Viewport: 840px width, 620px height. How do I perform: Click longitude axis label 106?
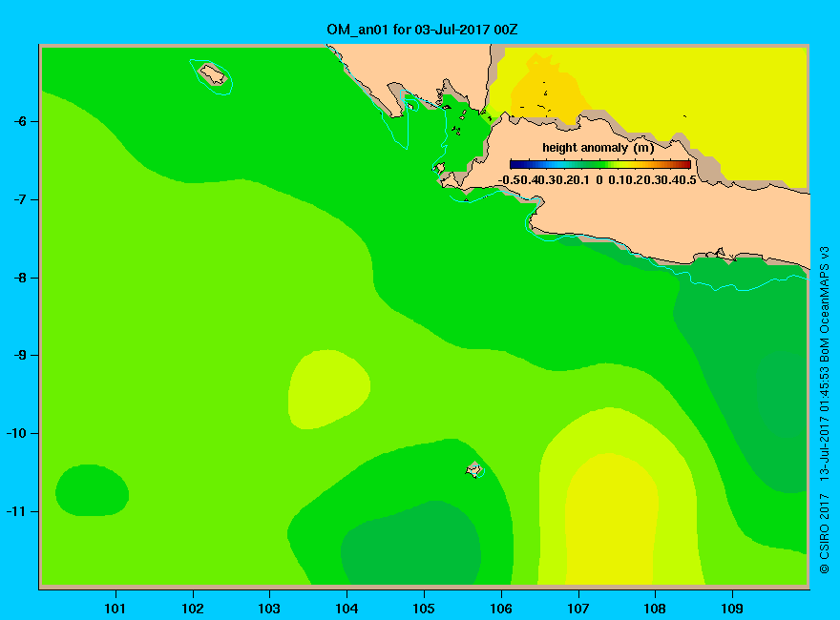click(x=501, y=609)
